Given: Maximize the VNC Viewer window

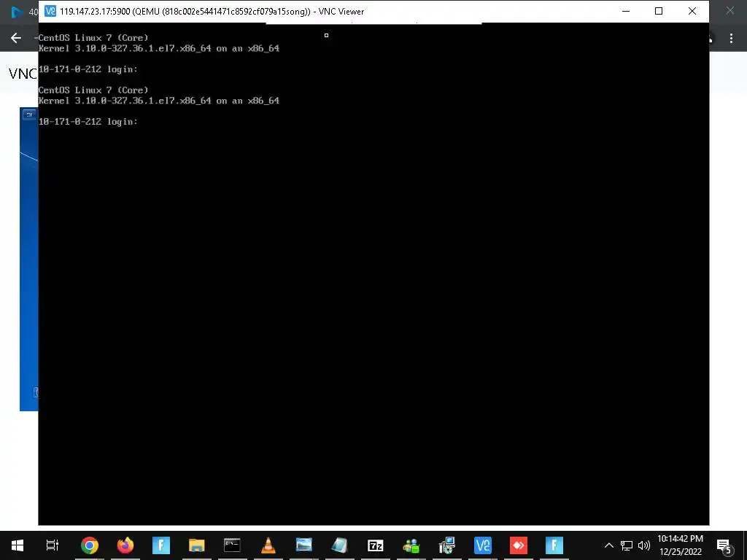Looking at the screenshot, I should pyautogui.click(x=659, y=11).
